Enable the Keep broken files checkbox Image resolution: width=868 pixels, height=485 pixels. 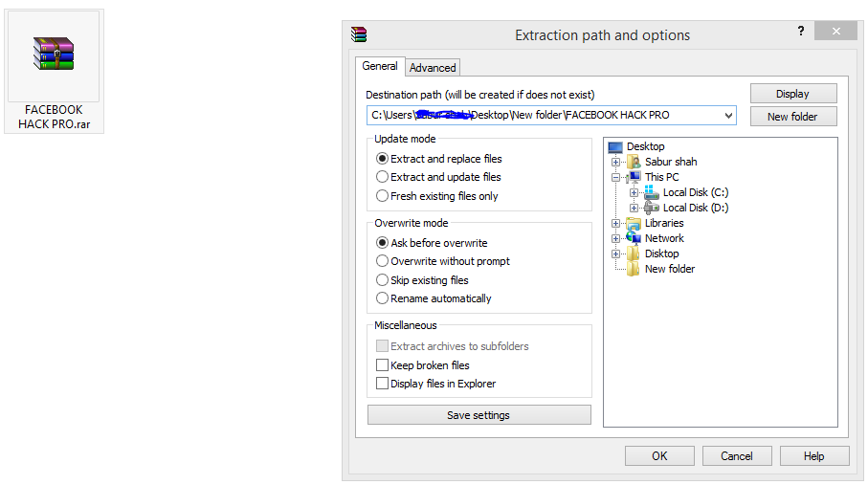coord(383,365)
